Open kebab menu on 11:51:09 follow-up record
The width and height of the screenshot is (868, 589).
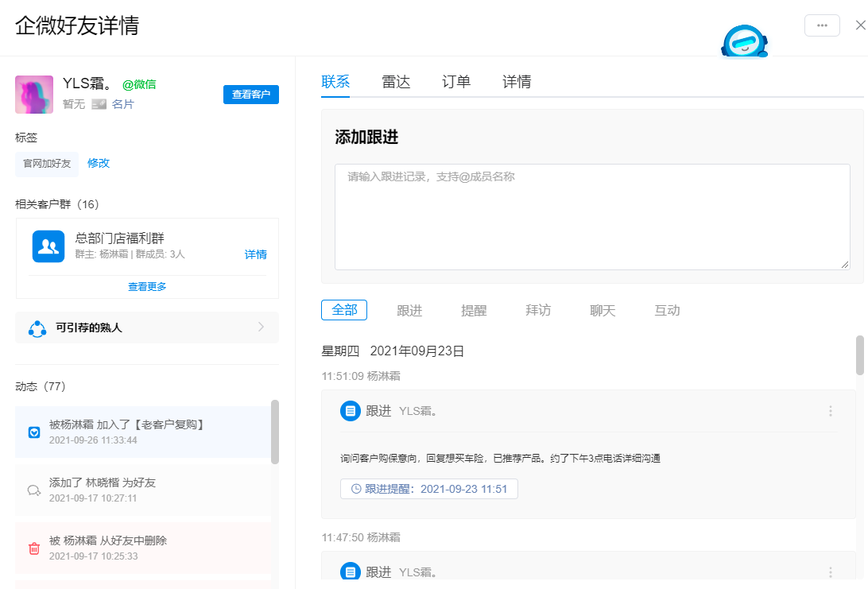click(x=831, y=411)
